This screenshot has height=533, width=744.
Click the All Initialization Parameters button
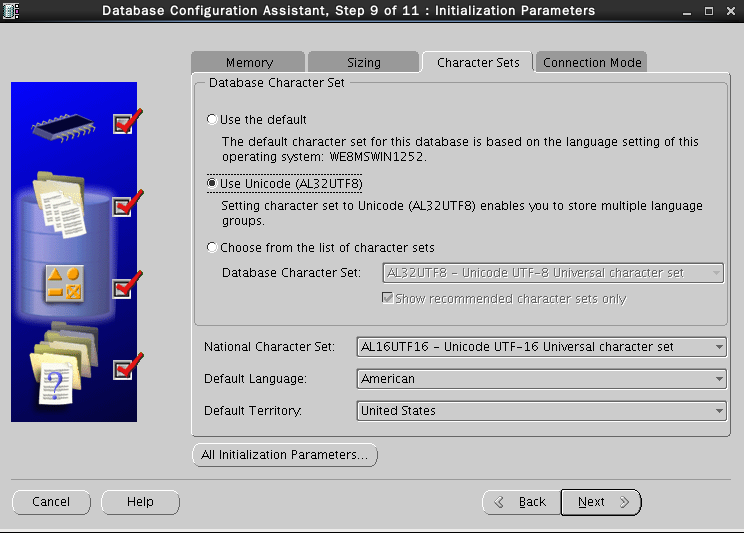tap(284, 455)
